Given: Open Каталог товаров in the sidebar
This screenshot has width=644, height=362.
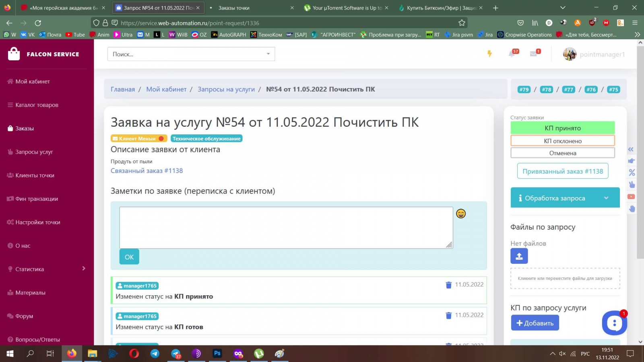Looking at the screenshot, I should (x=37, y=105).
